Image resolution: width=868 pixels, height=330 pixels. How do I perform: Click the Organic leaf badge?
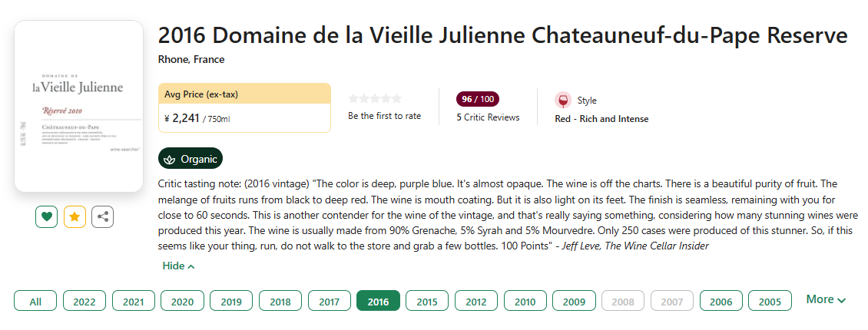click(190, 159)
